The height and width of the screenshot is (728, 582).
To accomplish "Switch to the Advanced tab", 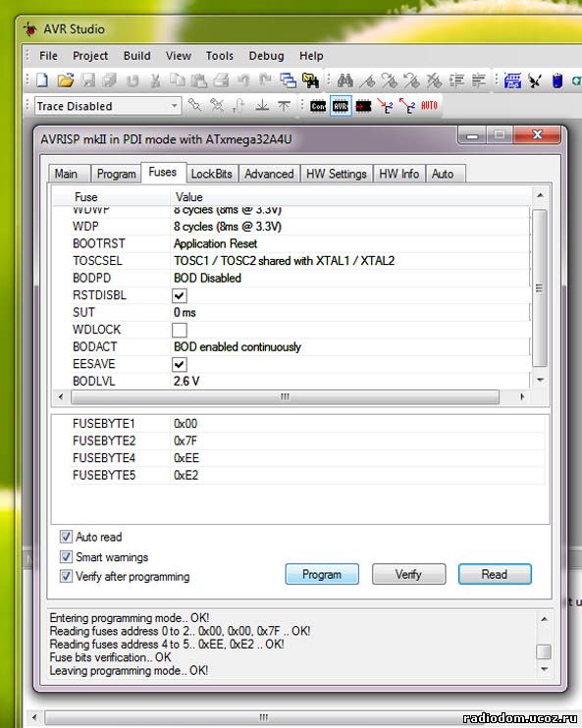I will pos(269,174).
